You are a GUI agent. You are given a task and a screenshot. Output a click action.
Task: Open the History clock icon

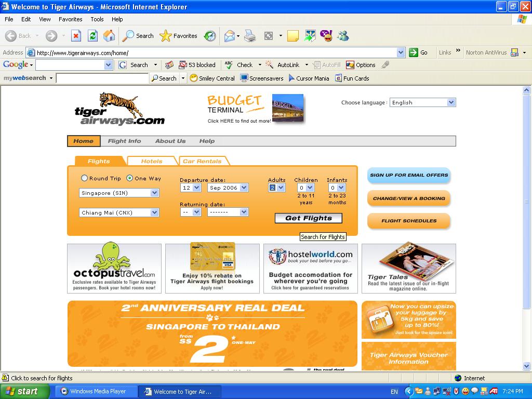coord(210,36)
